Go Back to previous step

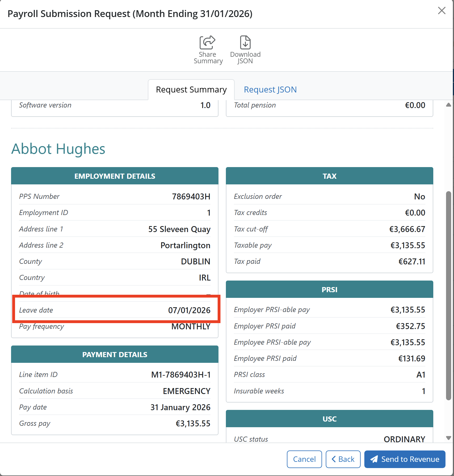[x=343, y=459]
